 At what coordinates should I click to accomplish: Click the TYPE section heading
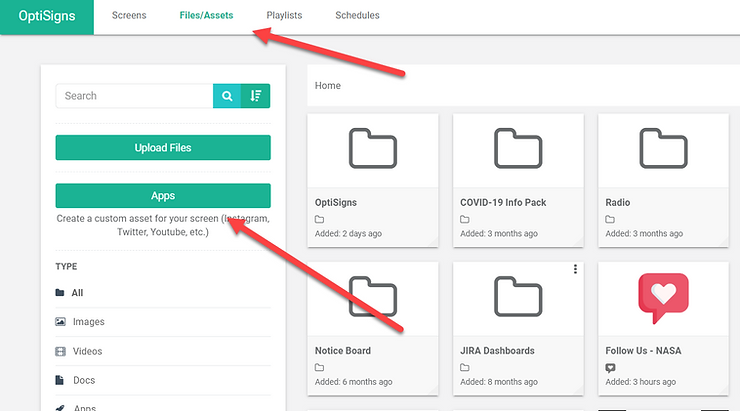click(x=66, y=267)
